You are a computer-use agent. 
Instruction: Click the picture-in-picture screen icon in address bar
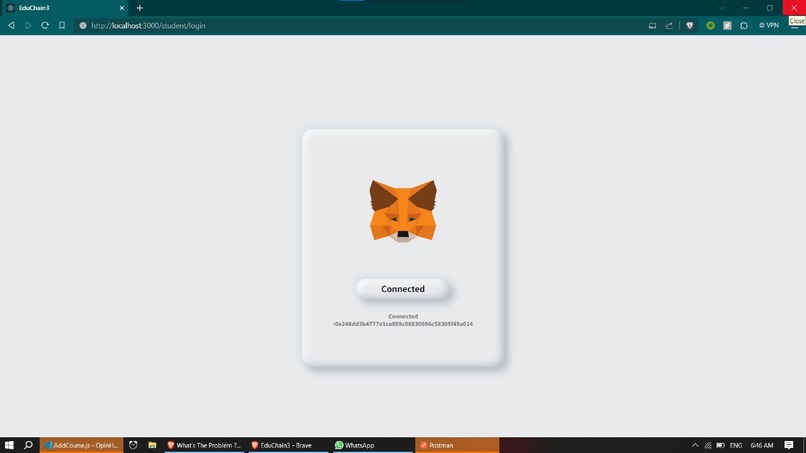tap(652, 25)
